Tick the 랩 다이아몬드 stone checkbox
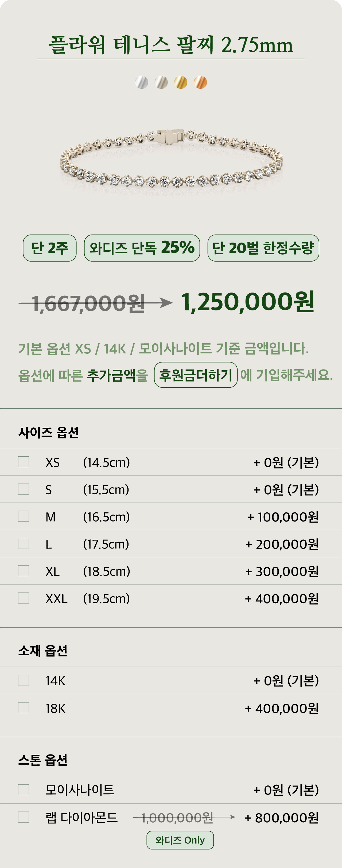Image resolution: width=342 pixels, height=868 pixels. [24, 817]
